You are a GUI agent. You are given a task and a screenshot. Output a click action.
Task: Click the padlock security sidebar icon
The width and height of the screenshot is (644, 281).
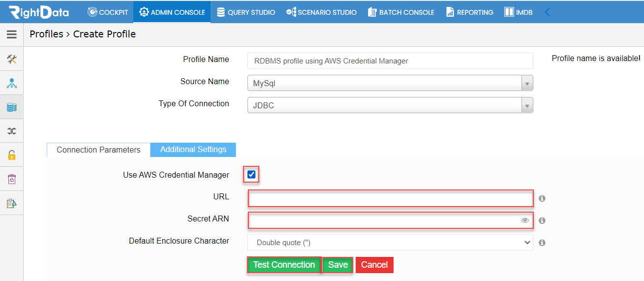point(12,155)
